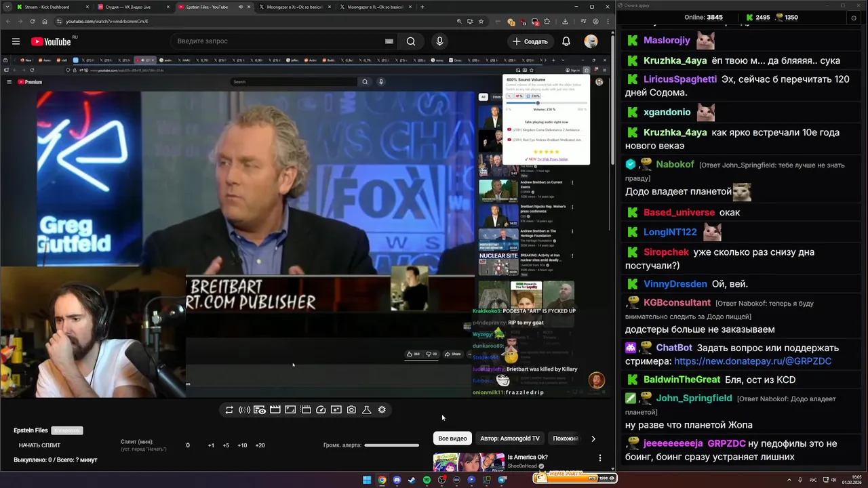
Task: Open the YouTube hamburger guide menu
Action: click(16, 41)
